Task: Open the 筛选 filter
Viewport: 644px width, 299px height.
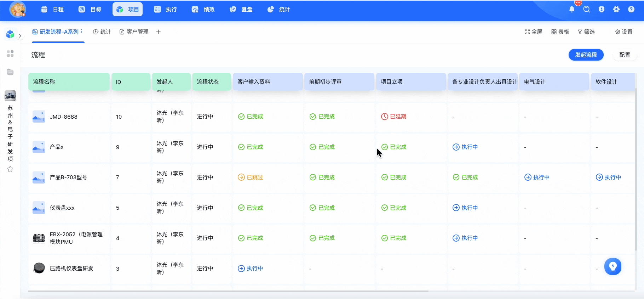Action: point(586,32)
